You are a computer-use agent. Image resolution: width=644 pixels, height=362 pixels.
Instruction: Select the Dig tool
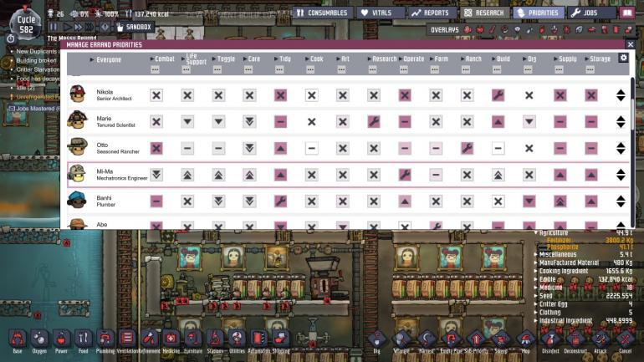tap(376, 341)
